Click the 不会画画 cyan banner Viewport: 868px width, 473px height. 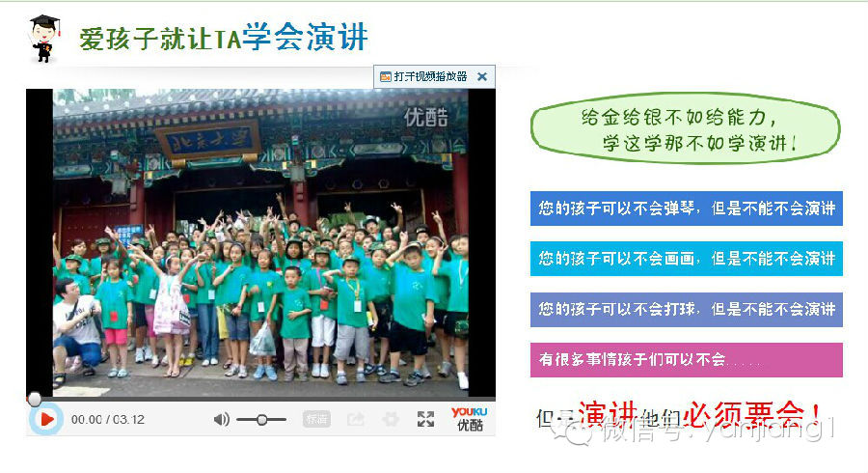click(x=687, y=258)
